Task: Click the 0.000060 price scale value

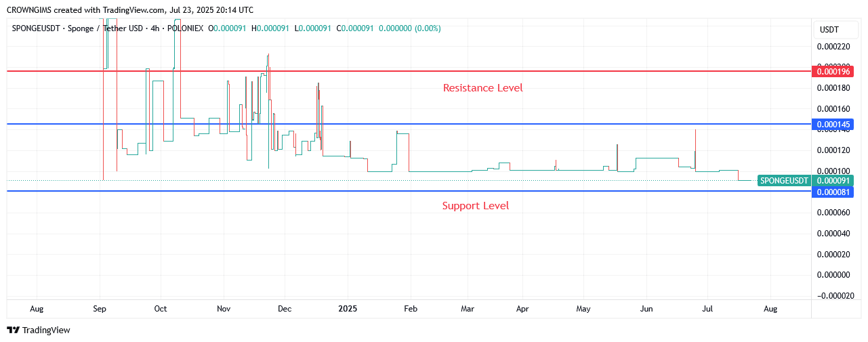Action: click(833, 213)
